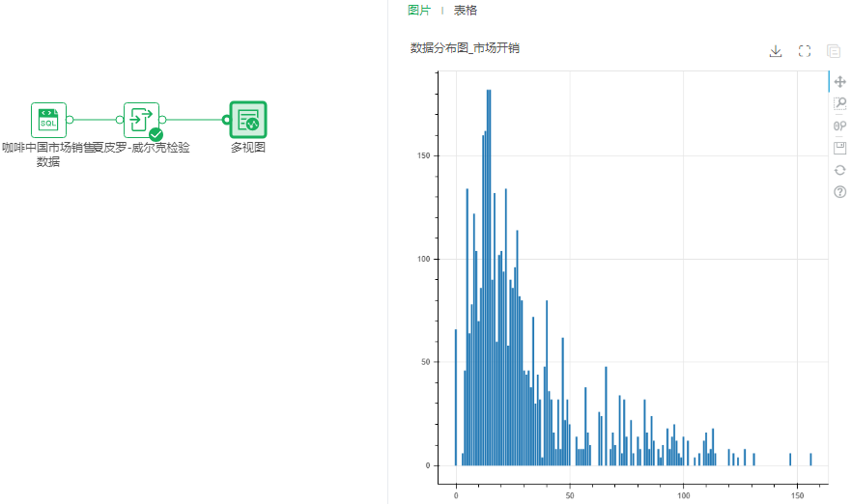This screenshot has height=504, width=851.
Task: Select the SQL data source node
Action: [x=48, y=120]
